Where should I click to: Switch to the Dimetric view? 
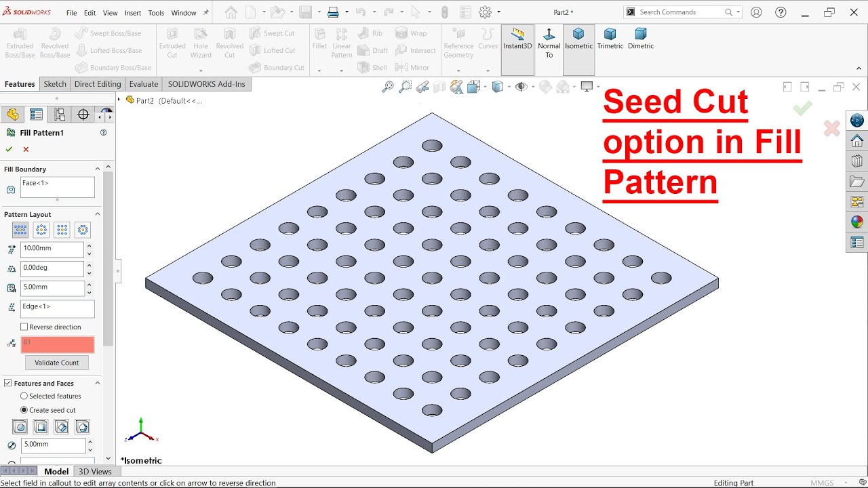pyautogui.click(x=640, y=39)
